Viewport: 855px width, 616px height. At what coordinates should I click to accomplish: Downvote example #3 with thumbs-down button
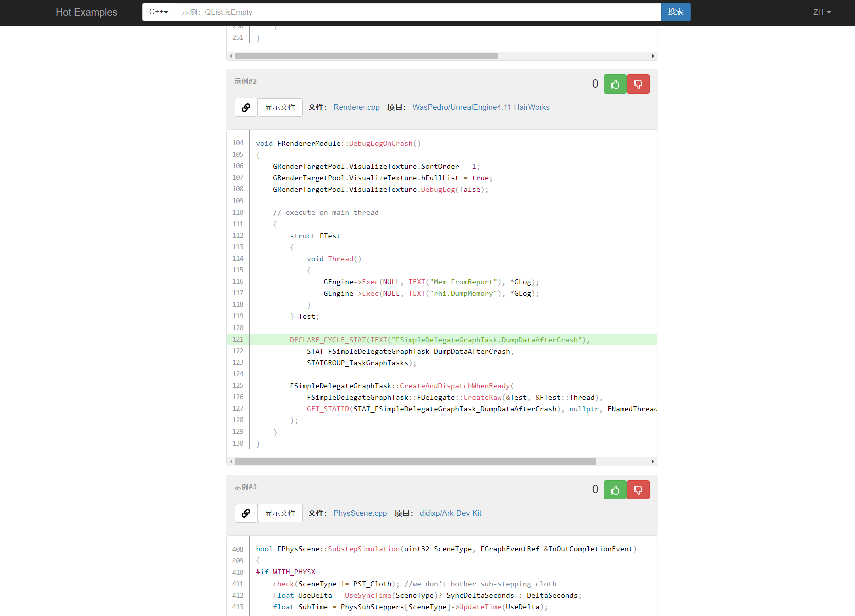point(638,490)
